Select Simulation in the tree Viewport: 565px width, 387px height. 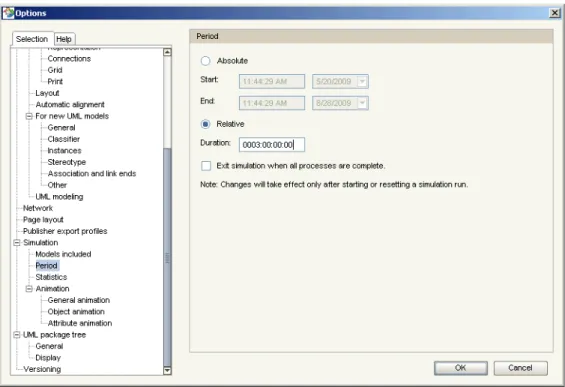tap(40, 243)
